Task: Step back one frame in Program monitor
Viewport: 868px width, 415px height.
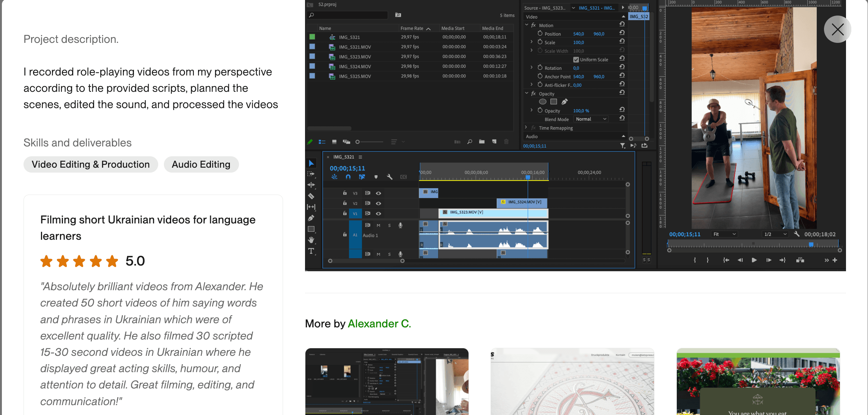Action: (740, 260)
